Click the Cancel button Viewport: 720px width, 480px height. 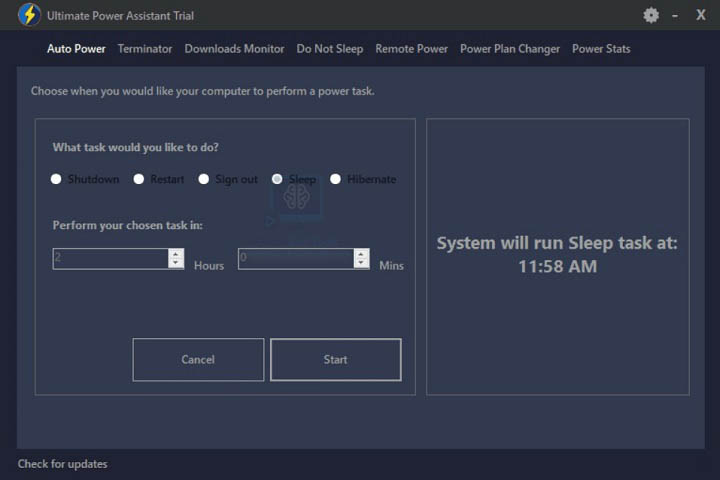coord(198,360)
